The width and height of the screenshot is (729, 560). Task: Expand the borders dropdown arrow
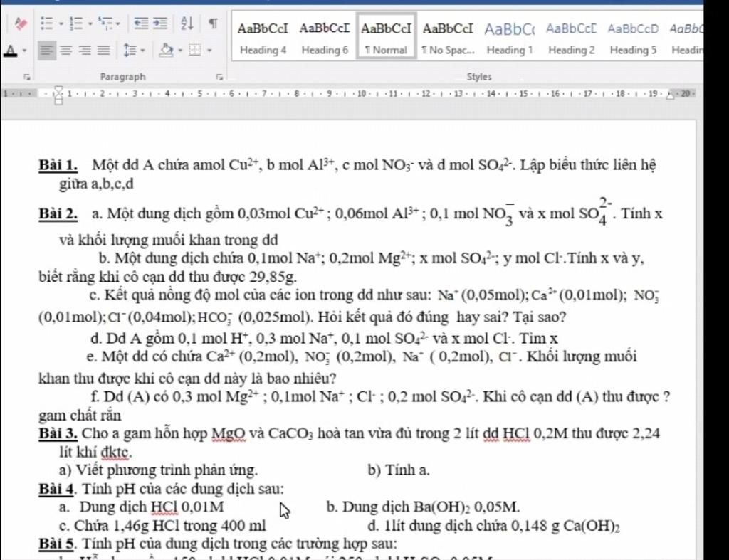pos(210,51)
